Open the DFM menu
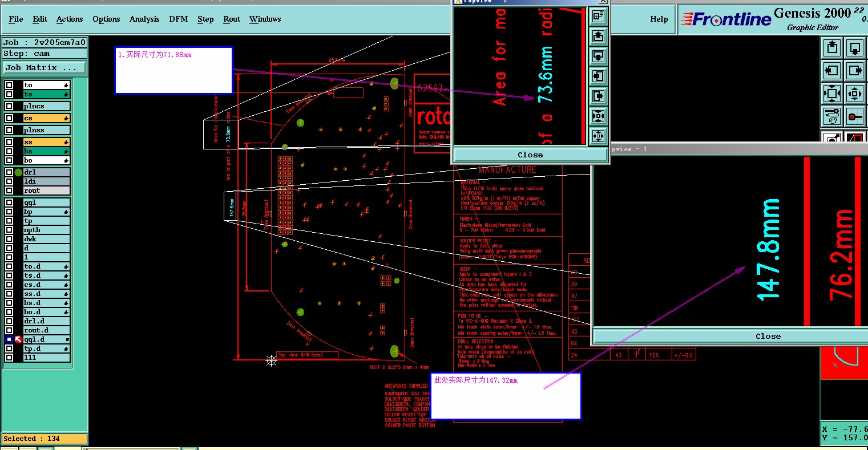The image size is (868, 450). tap(179, 19)
